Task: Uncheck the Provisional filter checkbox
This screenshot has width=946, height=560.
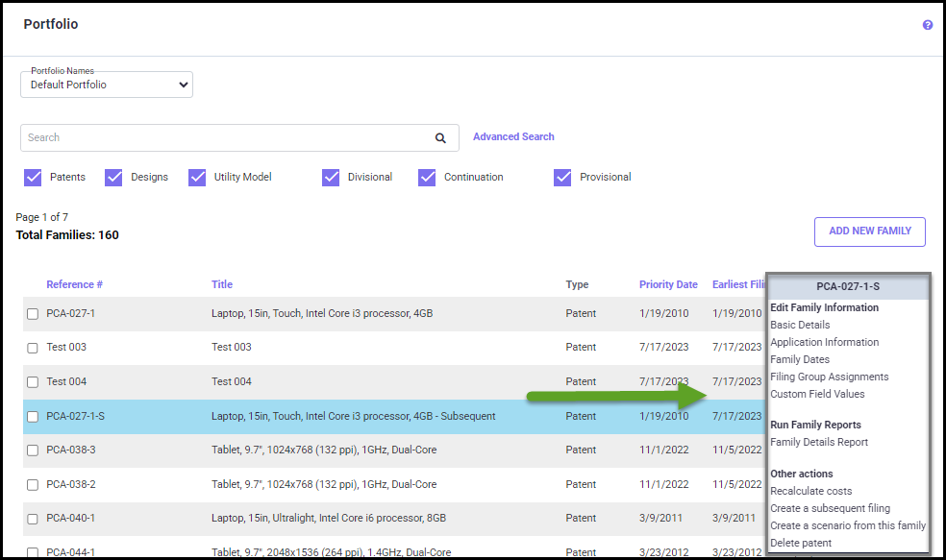Action: [562, 177]
